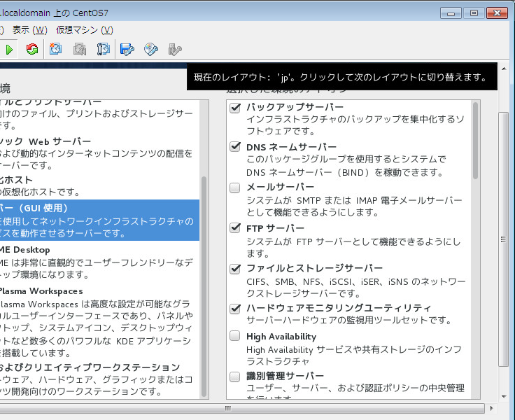
Task: Click the environment list vertical scrollbar thumb
Action: coord(204,286)
